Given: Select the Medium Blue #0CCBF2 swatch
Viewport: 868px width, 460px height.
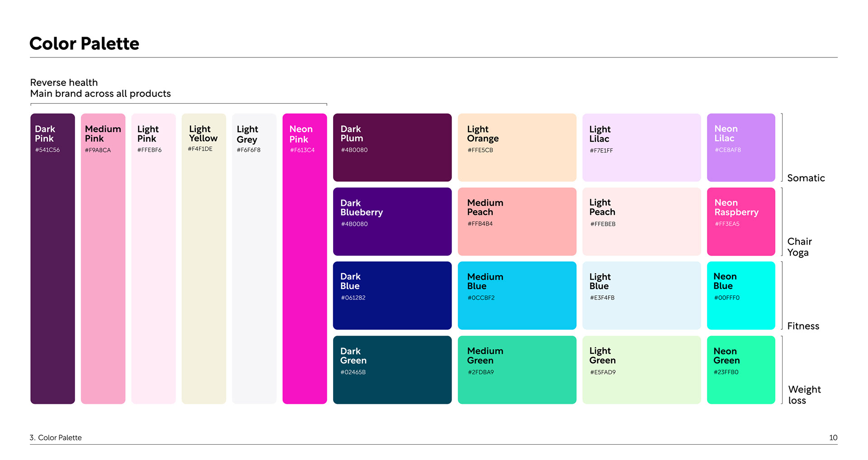Looking at the screenshot, I should click(517, 295).
